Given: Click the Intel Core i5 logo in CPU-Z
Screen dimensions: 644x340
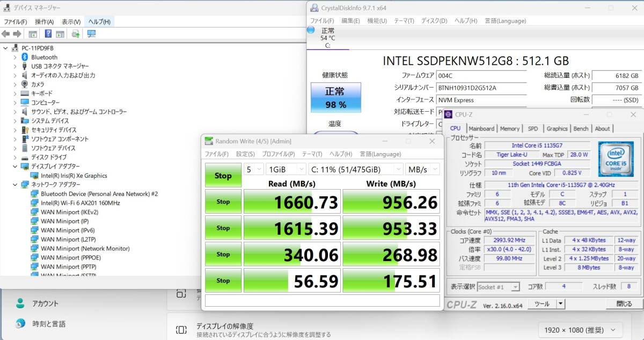Looking at the screenshot, I should [x=616, y=158].
